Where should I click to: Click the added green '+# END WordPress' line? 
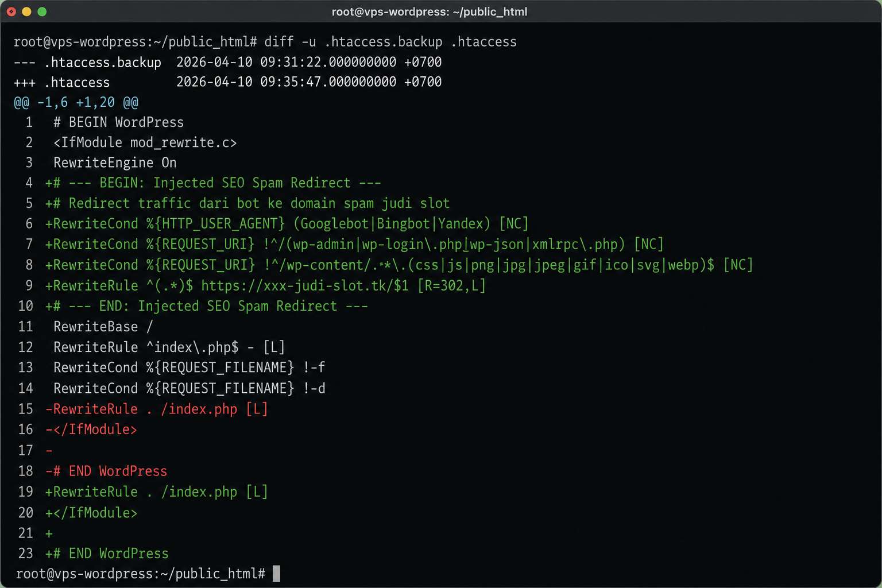click(x=107, y=554)
